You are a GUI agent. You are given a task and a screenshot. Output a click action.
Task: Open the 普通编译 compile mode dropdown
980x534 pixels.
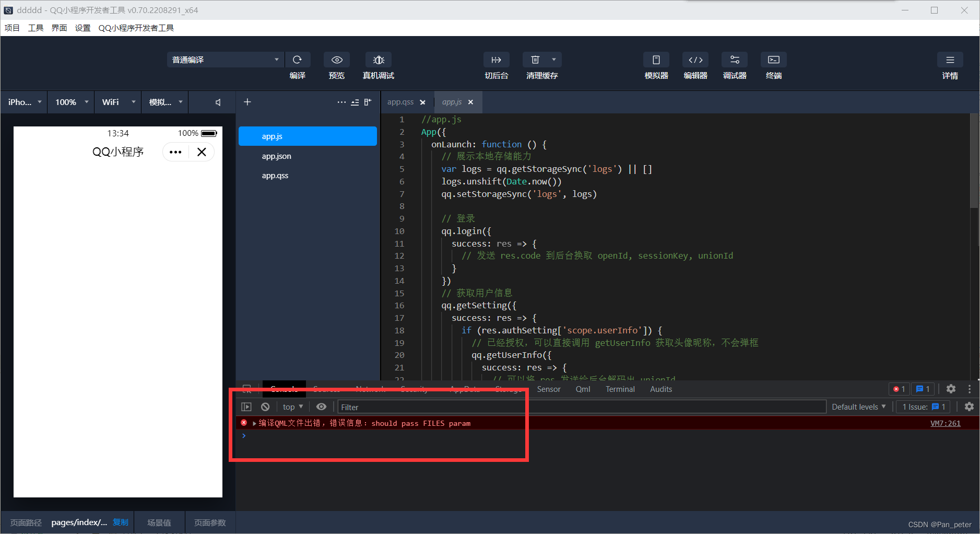(x=226, y=60)
